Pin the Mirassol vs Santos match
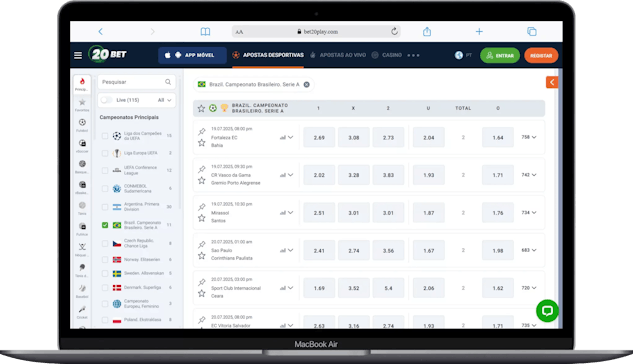 coord(201,207)
